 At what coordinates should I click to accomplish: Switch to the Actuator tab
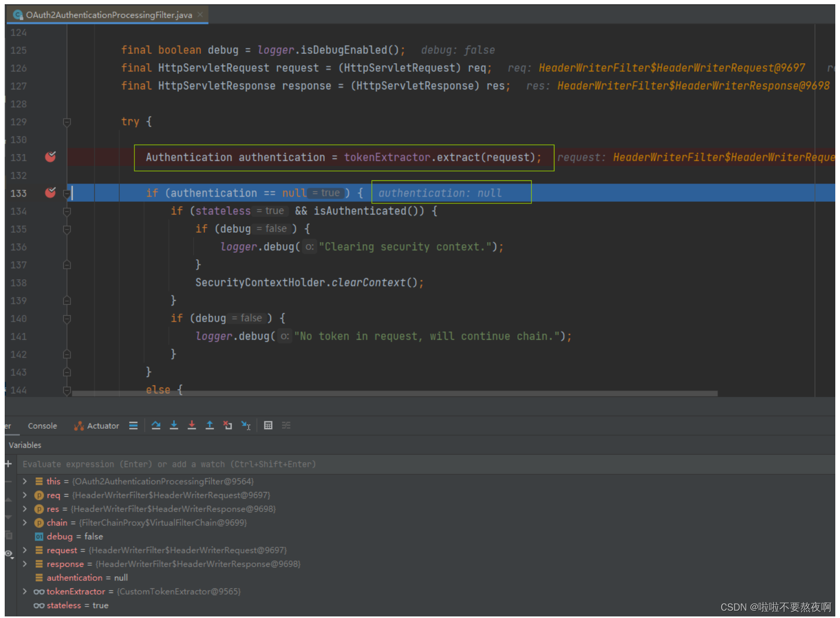pos(97,426)
